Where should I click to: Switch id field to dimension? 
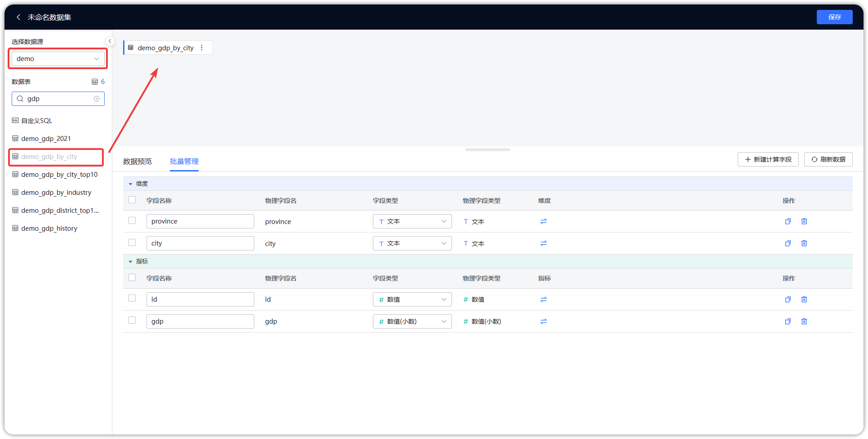click(544, 299)
